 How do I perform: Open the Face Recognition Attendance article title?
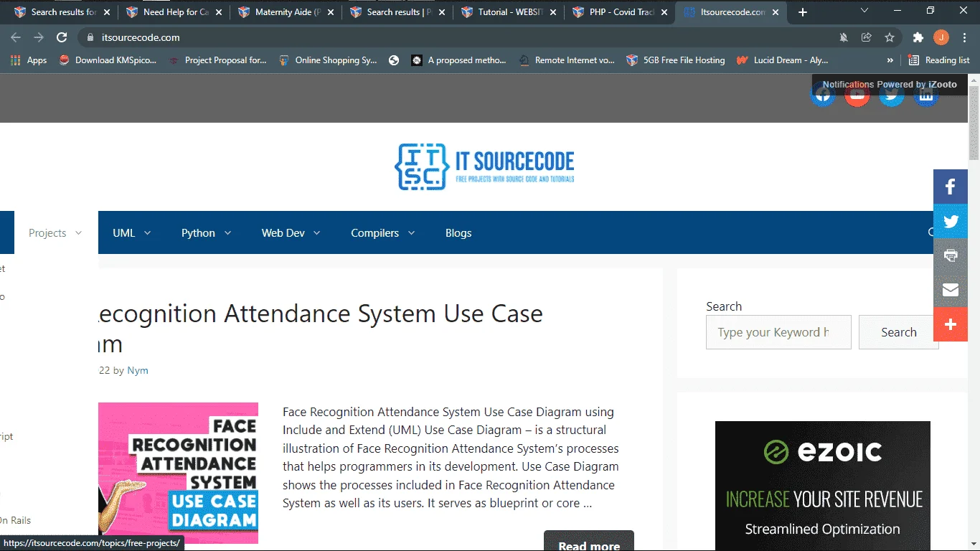(x=320, y=329)
